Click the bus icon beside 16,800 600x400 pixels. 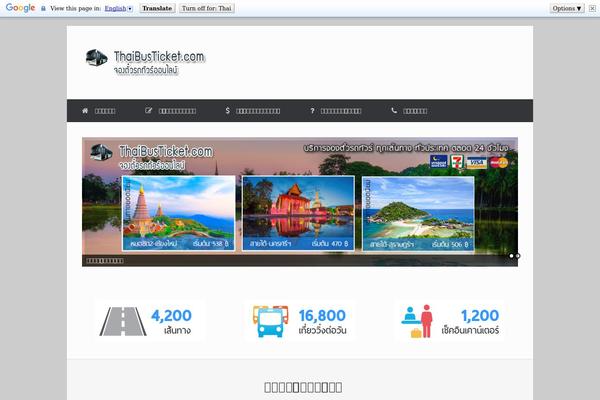point(271,321)
